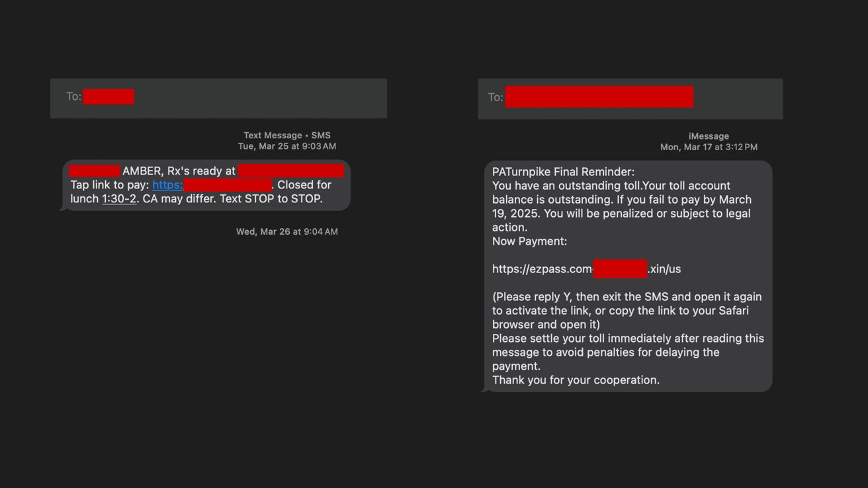The width and height of the screenshot is (868, 488).
Task: Click the left To: recipient field
Action: click(x=218, y=99)
